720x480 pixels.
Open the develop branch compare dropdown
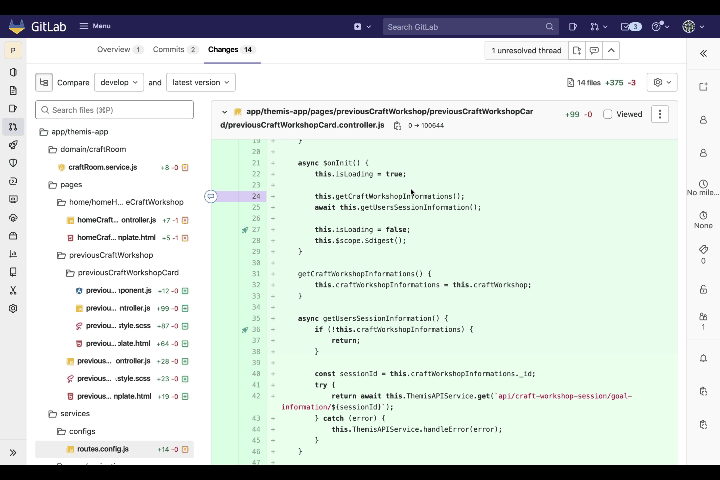click(118, 83)
